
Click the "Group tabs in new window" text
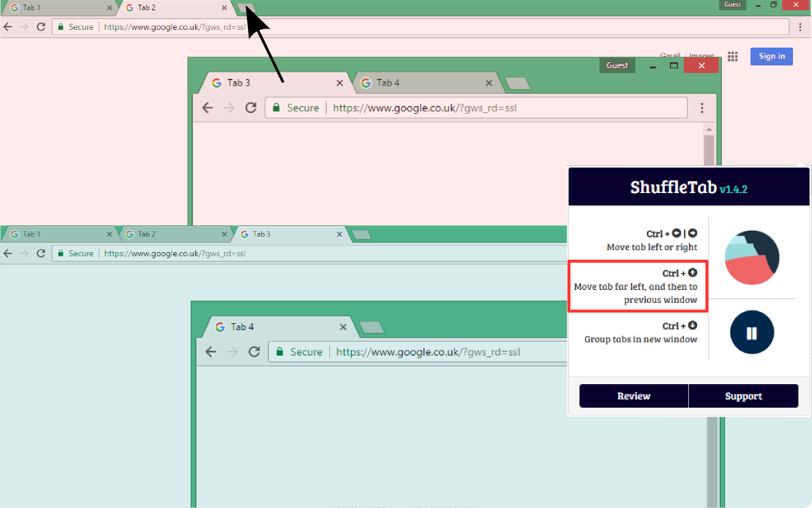point(641,339)
